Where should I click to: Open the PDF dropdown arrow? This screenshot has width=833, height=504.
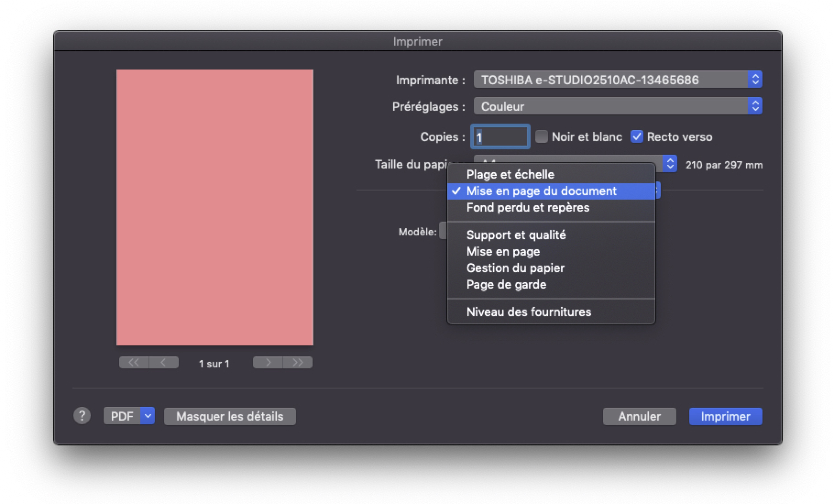[x=148, y=416]
